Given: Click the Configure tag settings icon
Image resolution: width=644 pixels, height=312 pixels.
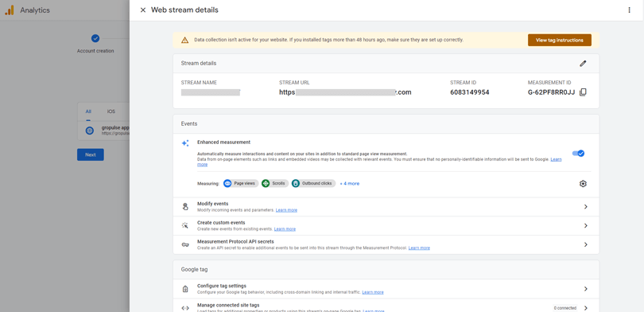Looking at the screenshot, I should [x=185, y=289].
